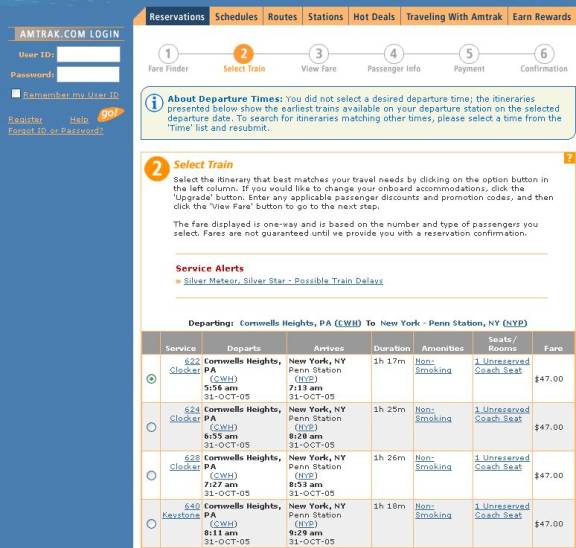Viewport: 576px width, 548px height.
Task: Click step 4 Passenger Info circle
Action: pyautogui.click(x=393, y=54)
